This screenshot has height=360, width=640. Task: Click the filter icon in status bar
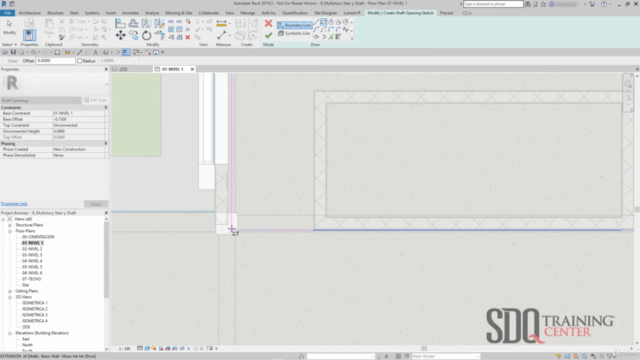[611, 356]
